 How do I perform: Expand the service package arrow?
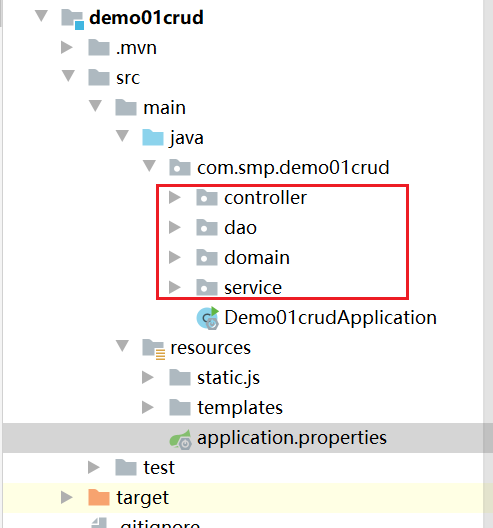pyautogui.click(x=175, y=288)
